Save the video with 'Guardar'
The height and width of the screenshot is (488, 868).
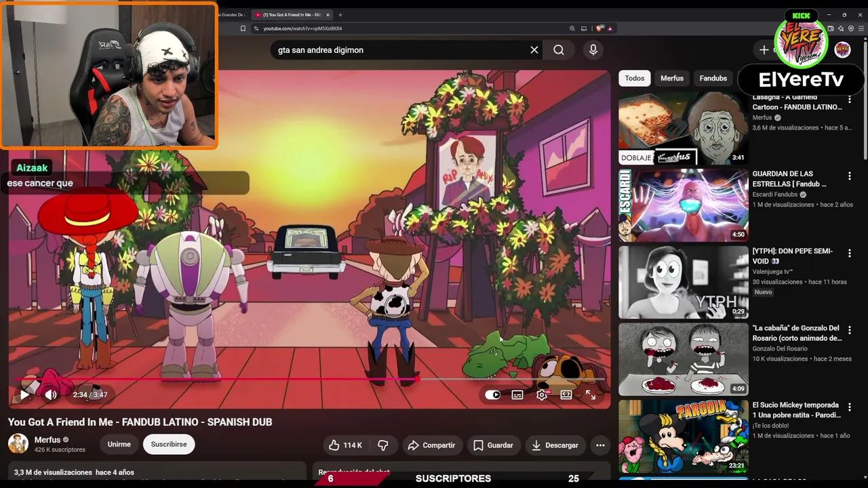pos(493,445)
